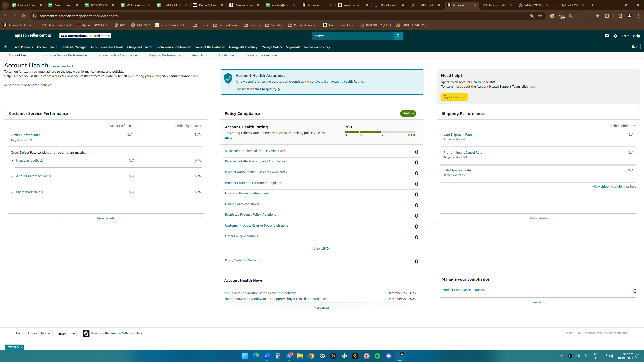Click the Account Health Rating progress bar
Image resolution: width=644 pixels, height=362 pixels.
click(x=380, y=132)
